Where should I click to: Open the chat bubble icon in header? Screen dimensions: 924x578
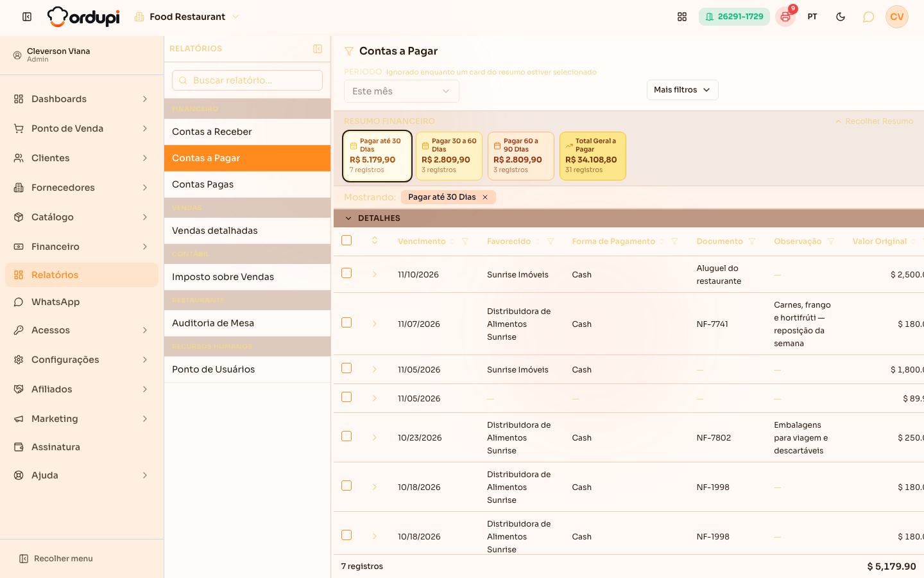click(868, 17)
